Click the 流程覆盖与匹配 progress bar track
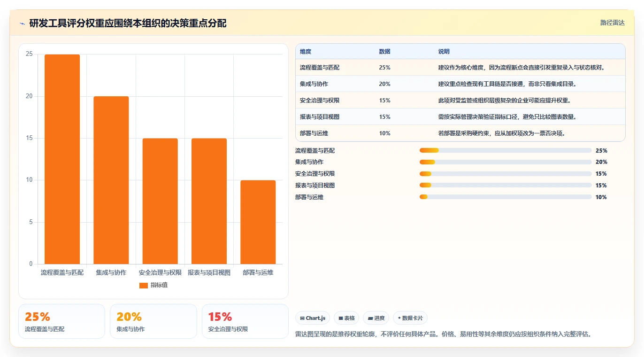The image size is (644, 357). click(x=506, y=150)
